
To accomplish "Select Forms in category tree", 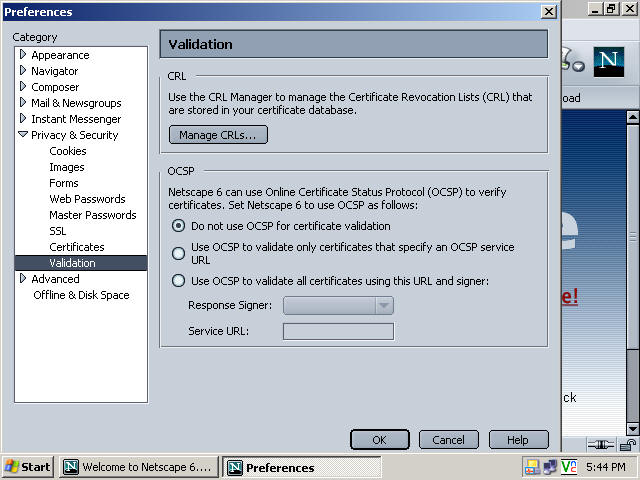I will [x=64, y=183].
